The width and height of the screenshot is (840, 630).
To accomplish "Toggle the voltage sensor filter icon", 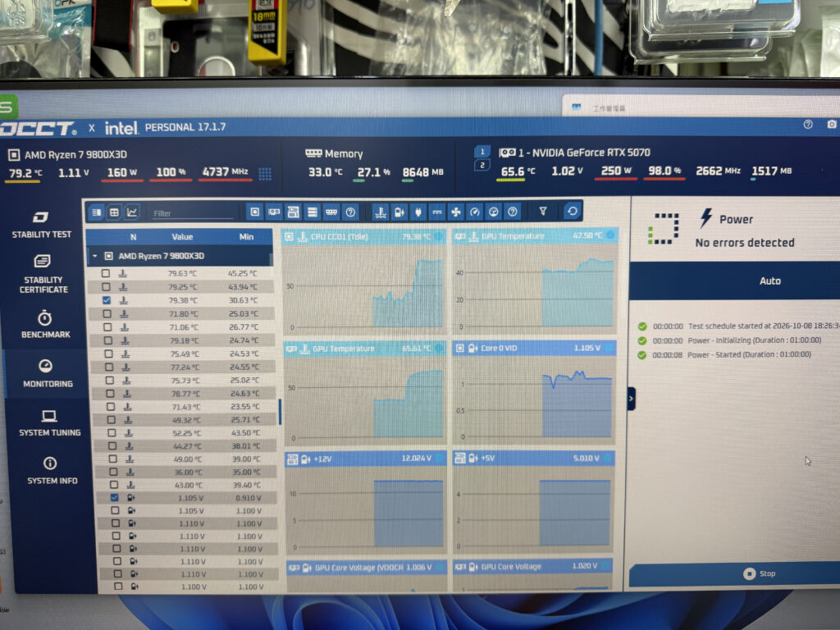I will 399,212.
